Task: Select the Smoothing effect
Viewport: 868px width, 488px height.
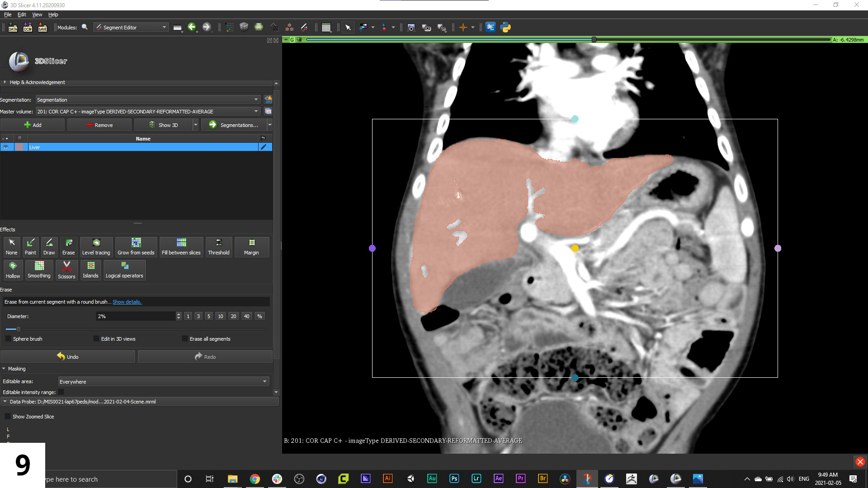Action: coord(39,269)
